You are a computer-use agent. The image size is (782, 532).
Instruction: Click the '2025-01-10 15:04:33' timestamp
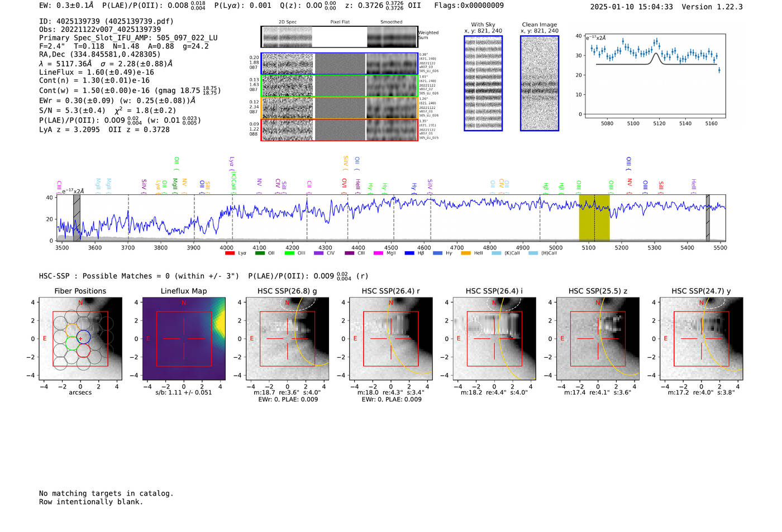[x=632, y=7]
